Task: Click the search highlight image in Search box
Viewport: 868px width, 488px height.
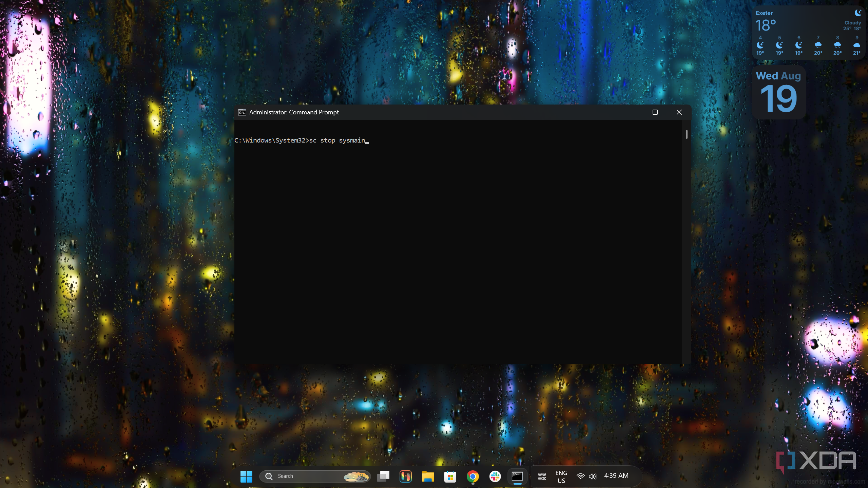Action: click(356, 476)
